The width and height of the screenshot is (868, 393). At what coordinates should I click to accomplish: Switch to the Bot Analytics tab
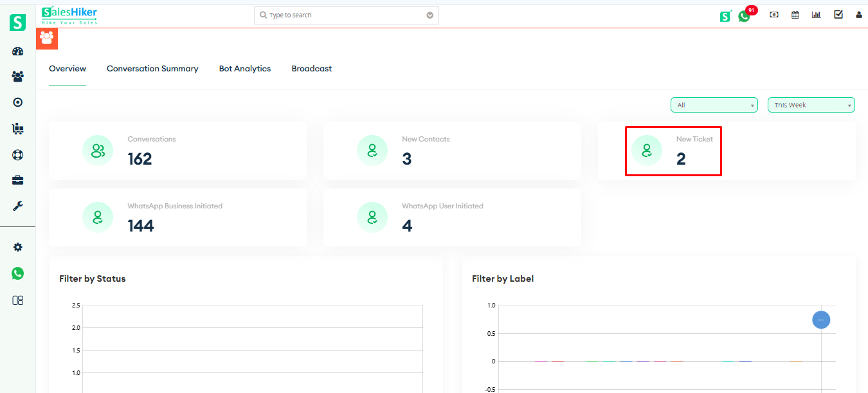[245, 69]
